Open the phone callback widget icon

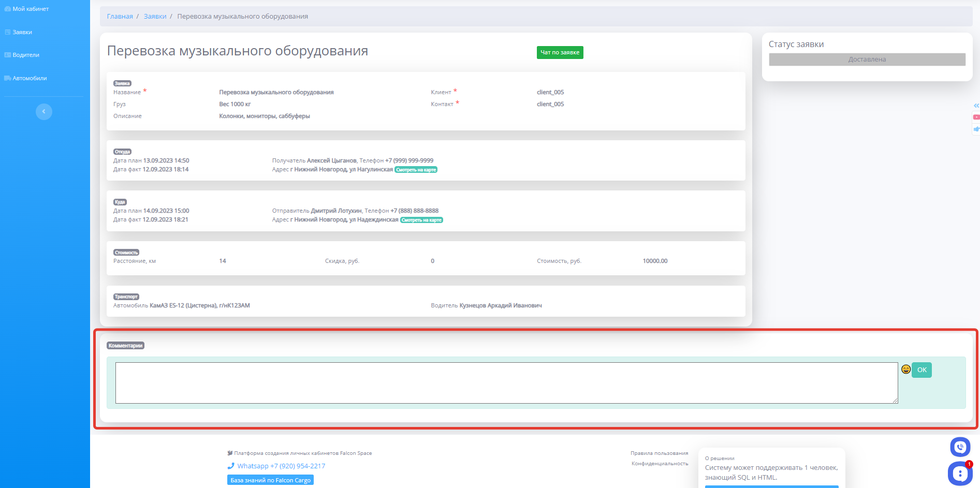[960, 447]
